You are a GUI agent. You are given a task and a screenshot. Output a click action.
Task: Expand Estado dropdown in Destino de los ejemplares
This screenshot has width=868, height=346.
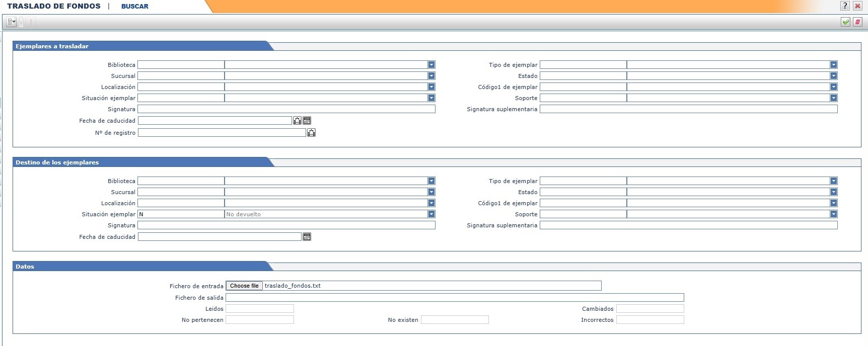tap(834, 192)
